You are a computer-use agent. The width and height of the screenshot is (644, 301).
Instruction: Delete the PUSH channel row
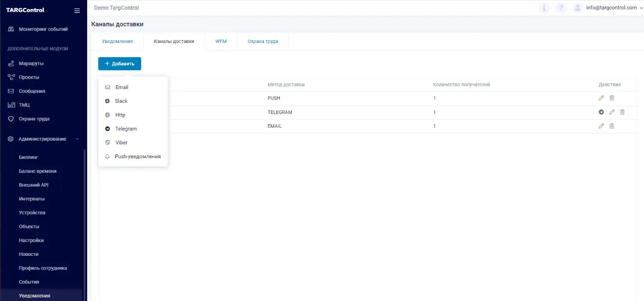[x=612, y=98]
